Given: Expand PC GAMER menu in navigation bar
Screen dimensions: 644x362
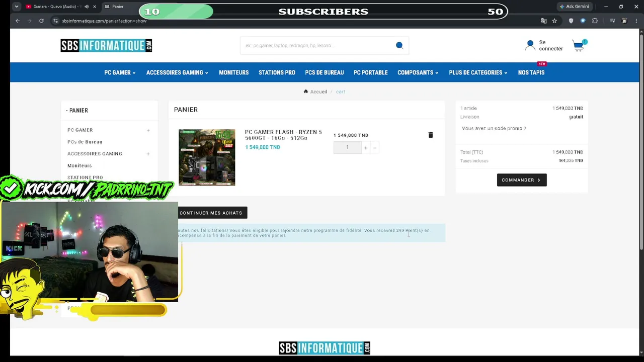Looking at the screenshot, I should [x=120, y=72].
